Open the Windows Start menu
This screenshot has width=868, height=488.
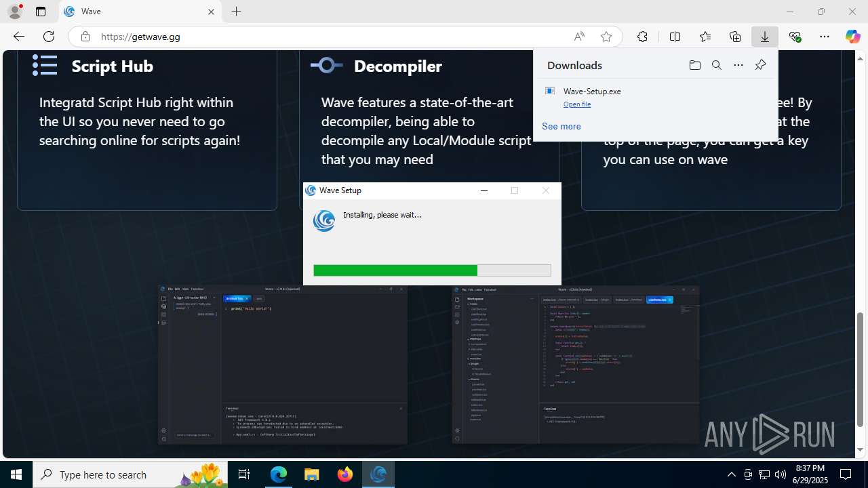coord(16,474)
